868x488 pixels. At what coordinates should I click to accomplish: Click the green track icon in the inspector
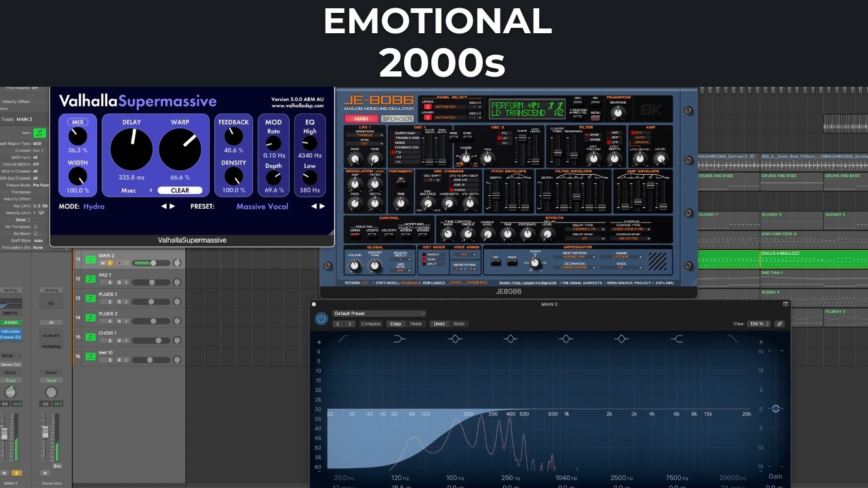(41, 134)
